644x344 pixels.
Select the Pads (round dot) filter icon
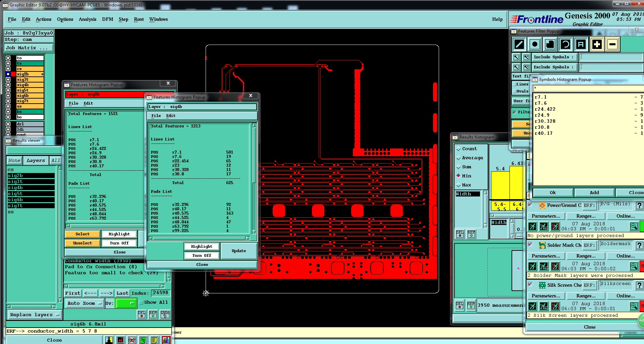pyautogui.click(x=535, y=44)
